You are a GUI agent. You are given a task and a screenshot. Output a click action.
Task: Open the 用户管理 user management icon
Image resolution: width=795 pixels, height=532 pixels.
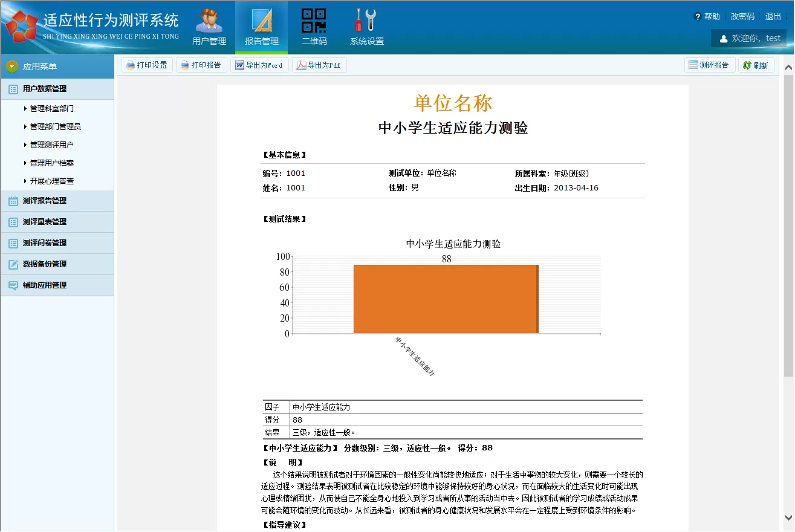click(209, 20)
